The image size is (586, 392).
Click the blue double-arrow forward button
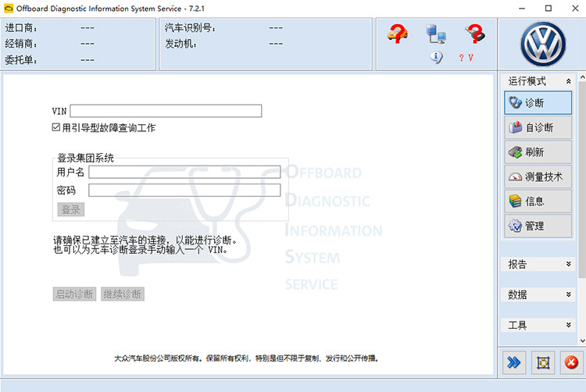(514, 362)
